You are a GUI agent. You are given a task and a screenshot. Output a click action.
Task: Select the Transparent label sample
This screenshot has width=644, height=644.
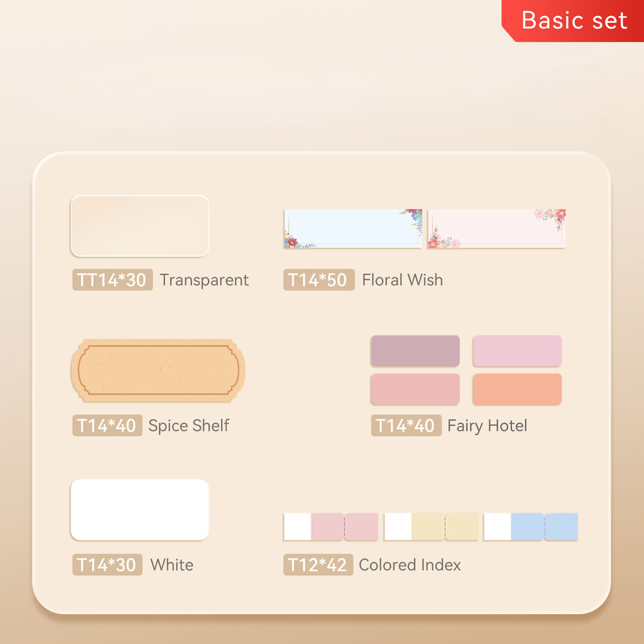[x=140, y=226]
